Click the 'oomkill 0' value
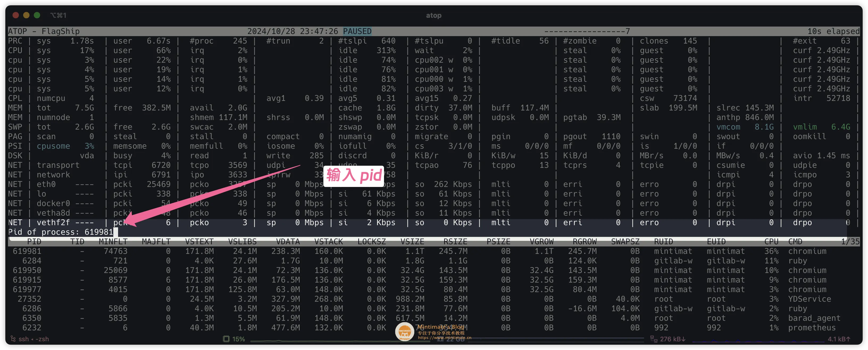This screenshot has height=350, width=868. pos(821,137)
